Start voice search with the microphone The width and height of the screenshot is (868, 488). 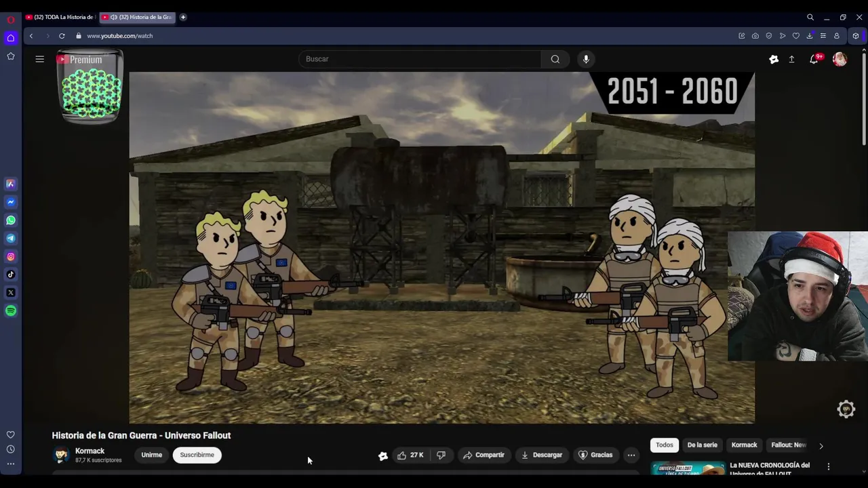tap(586, 59)
